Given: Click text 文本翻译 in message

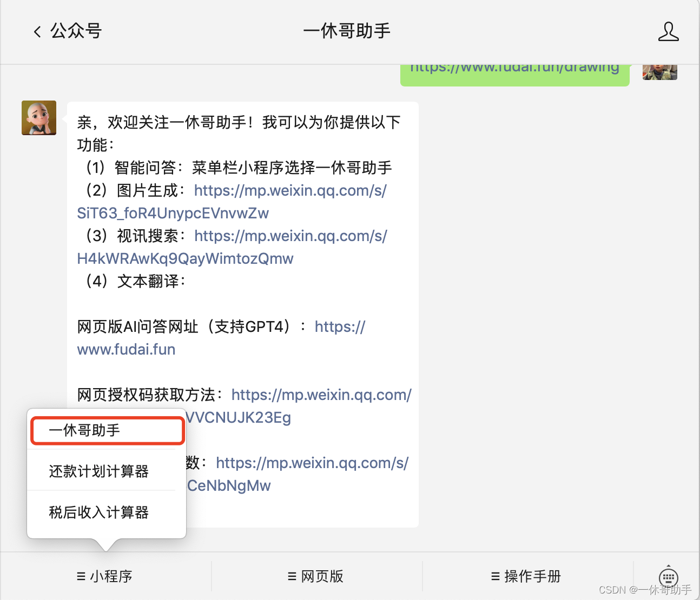Looking at the screenshot, I should coord(148,281).
